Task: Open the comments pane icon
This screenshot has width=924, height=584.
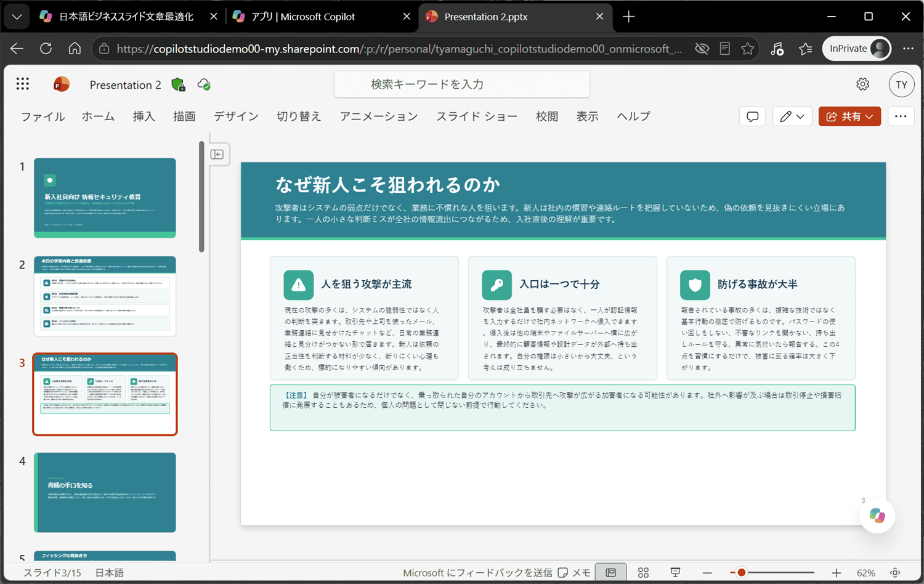Action: pyautogui.click(x=752, y=116)
